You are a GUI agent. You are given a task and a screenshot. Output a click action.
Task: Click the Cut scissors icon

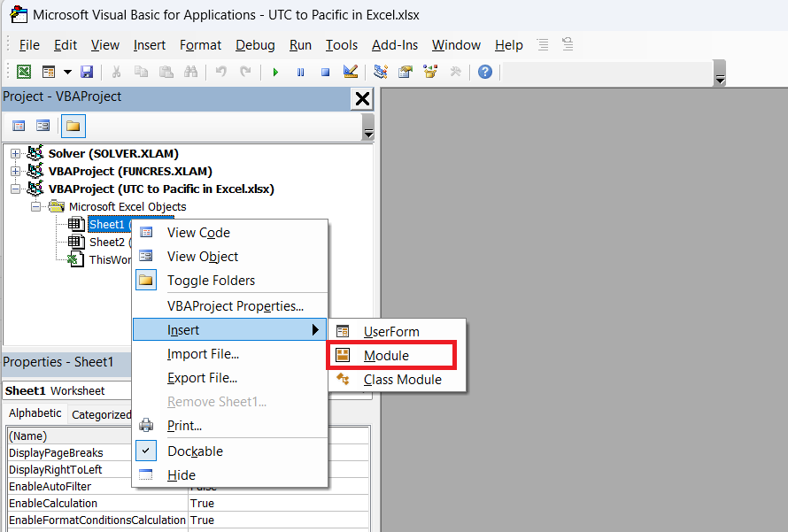click(x=116, y=72)
